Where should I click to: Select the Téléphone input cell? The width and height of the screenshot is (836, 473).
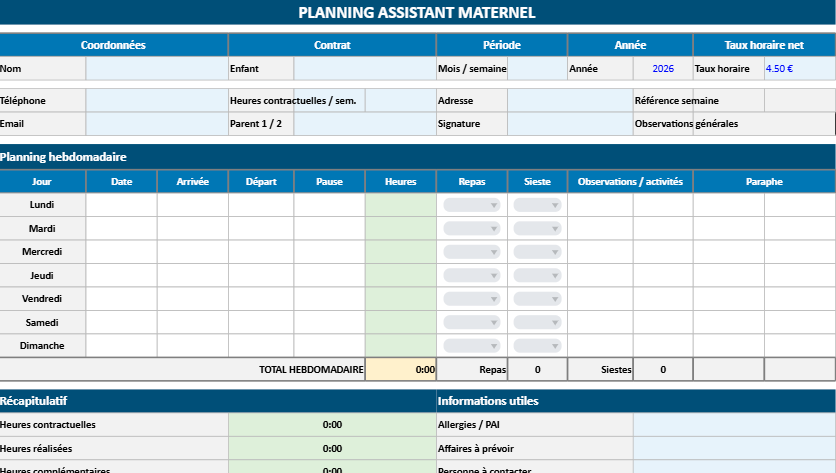(156, 101)
